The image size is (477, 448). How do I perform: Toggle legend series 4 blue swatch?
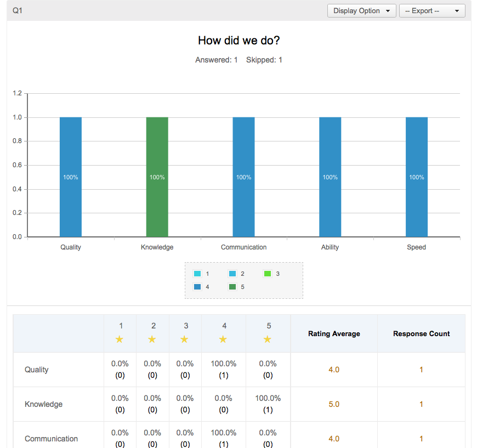(x=197, y=287)
